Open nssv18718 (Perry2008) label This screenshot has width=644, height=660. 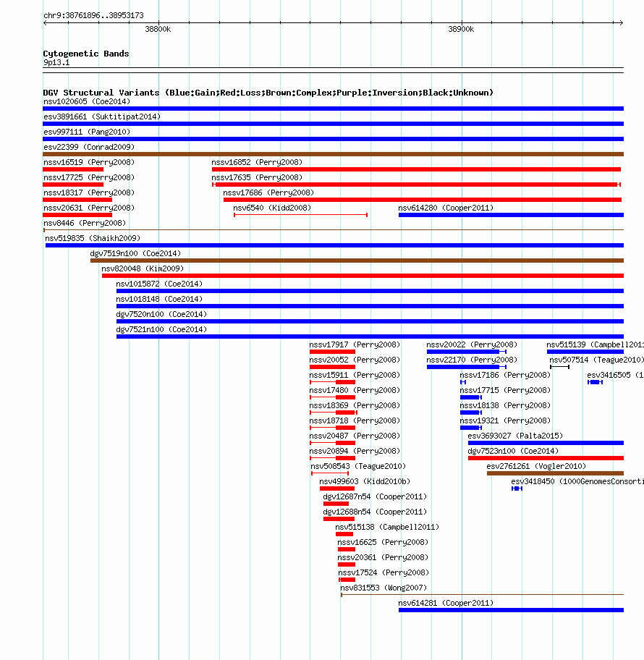click(355, 420)
